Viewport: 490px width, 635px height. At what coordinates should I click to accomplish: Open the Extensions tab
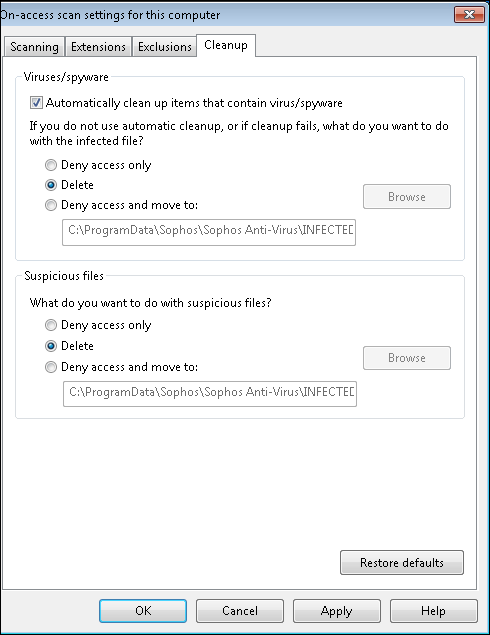pyautogui.click(x=98, y=47)
